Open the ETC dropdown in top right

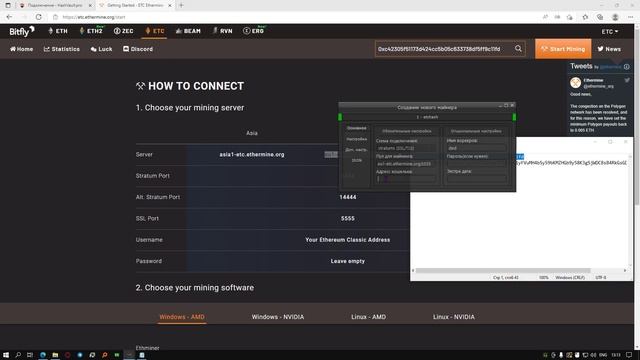click(x=610, y=31)
